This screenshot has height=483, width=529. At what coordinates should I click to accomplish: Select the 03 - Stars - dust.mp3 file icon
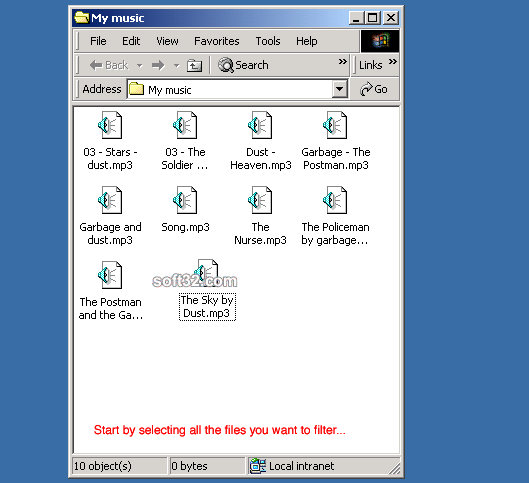[x=110, y=125]
